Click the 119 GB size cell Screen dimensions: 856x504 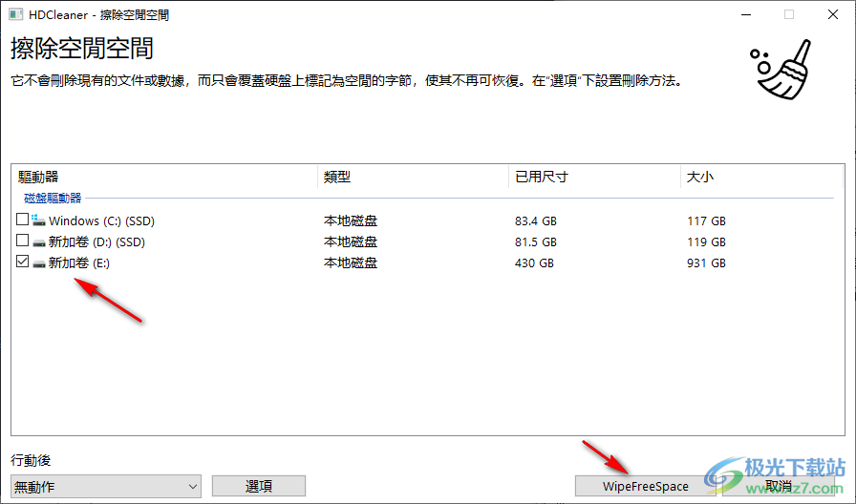click(x=706, y=242)
